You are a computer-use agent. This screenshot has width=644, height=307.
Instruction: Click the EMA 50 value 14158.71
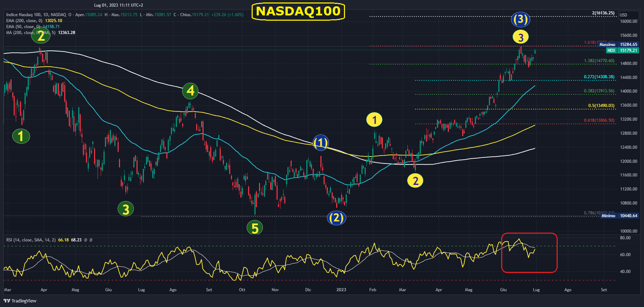pyautogui.click(x=51, y=27)
